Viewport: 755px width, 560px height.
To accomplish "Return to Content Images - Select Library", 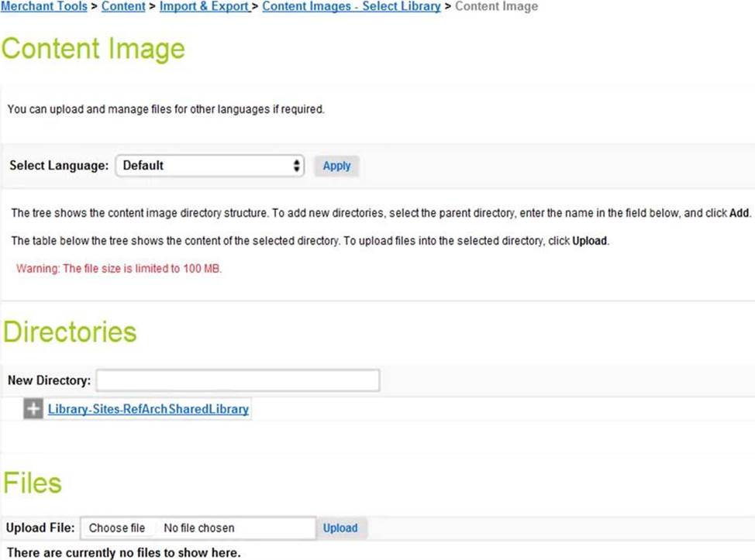I will [x=351, y=6].
